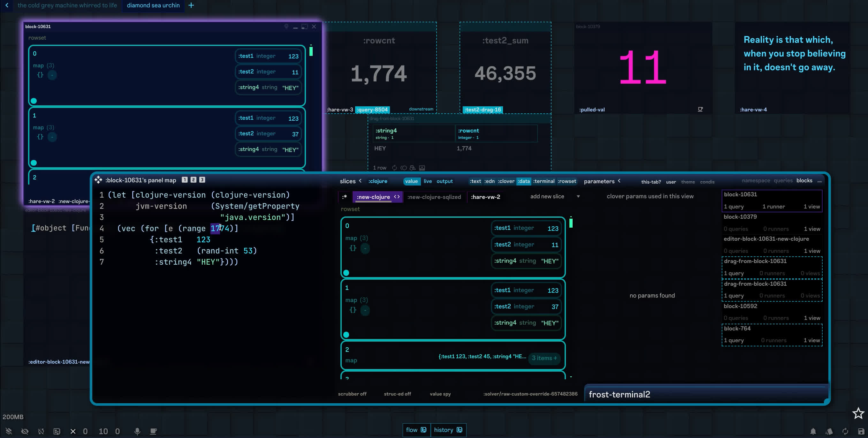Click the pop-out icon on pulled-val block
This screenshot has width=868, height=438.
coord(700,109)
